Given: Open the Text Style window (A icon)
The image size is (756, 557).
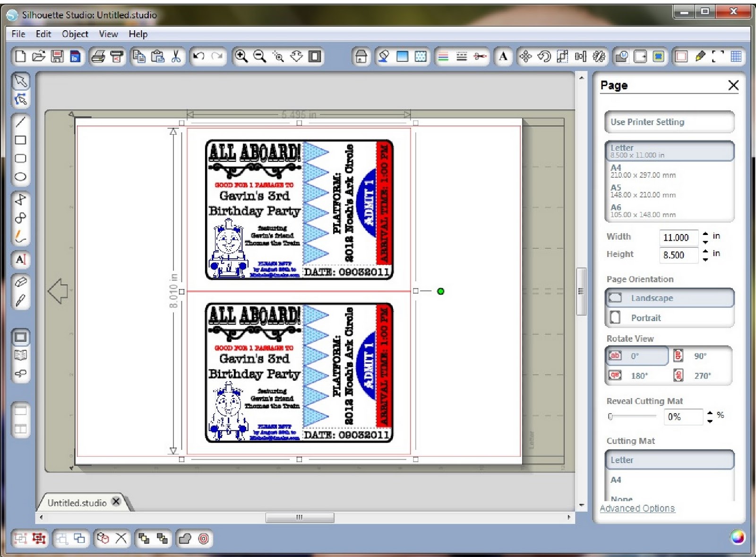Looking at the screenshot, I should tap(503, 57).
